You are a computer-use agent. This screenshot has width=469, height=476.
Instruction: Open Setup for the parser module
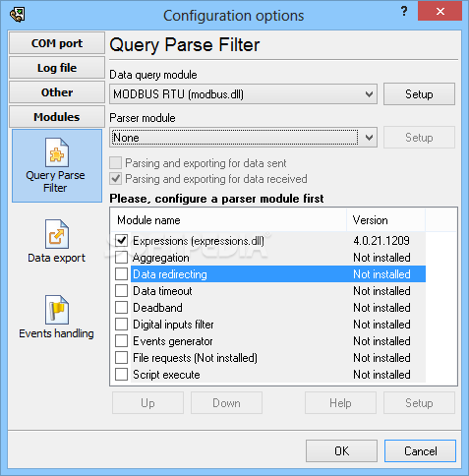[419, 138]
